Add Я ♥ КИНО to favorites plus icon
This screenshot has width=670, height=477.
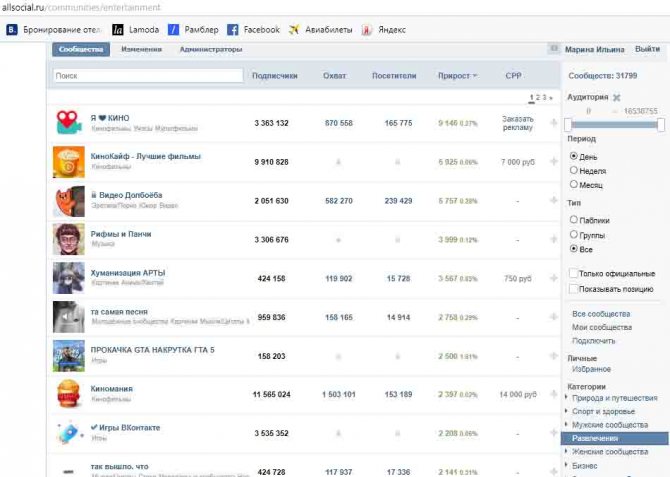553,123
